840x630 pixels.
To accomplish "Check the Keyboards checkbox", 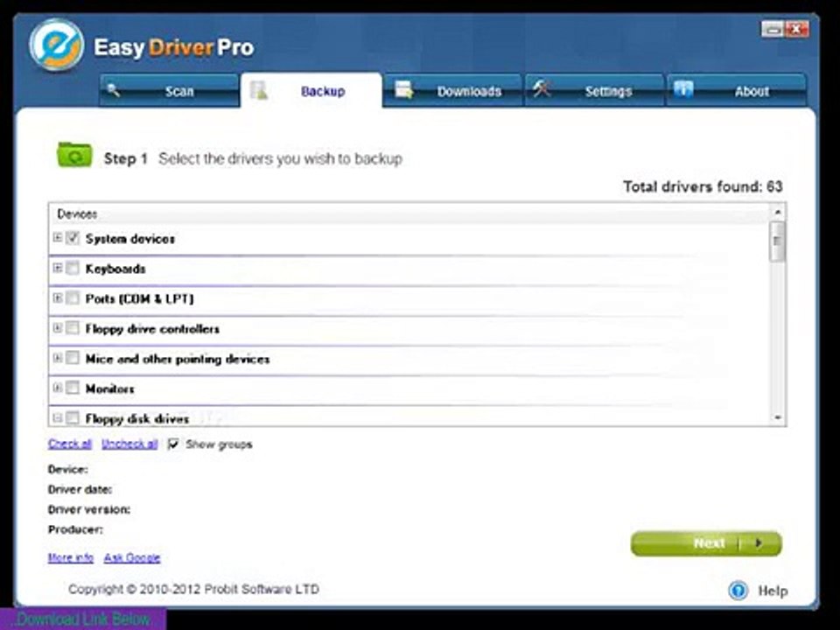I will coord(73,268).
